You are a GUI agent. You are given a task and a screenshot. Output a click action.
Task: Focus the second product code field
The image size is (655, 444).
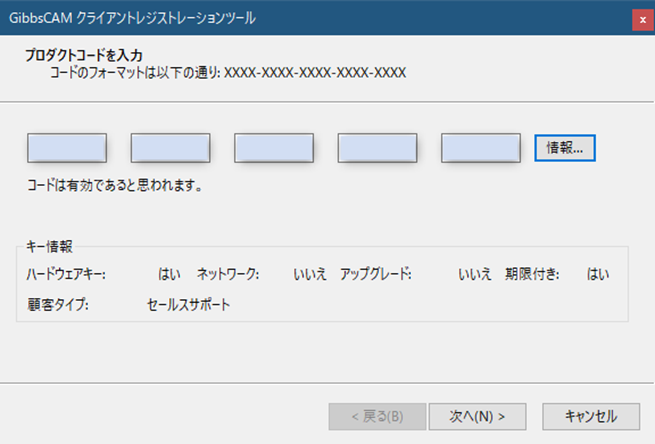click(x=170, y=147)
